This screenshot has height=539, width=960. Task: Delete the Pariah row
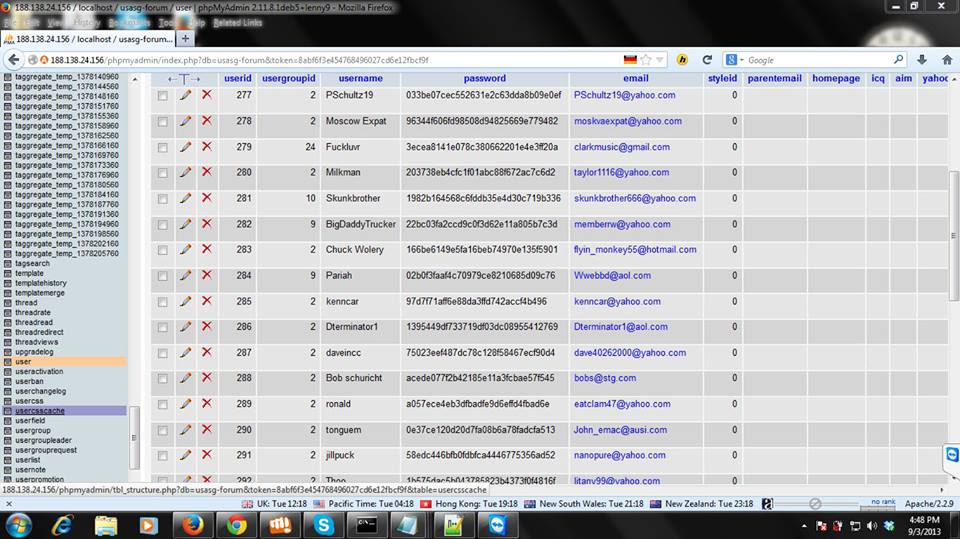(x=207, y=275)
